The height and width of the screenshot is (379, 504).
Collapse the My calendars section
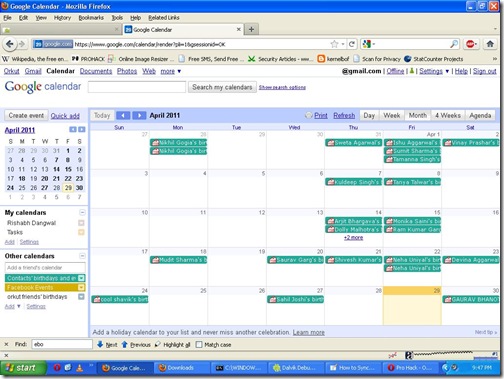[82, 212]
